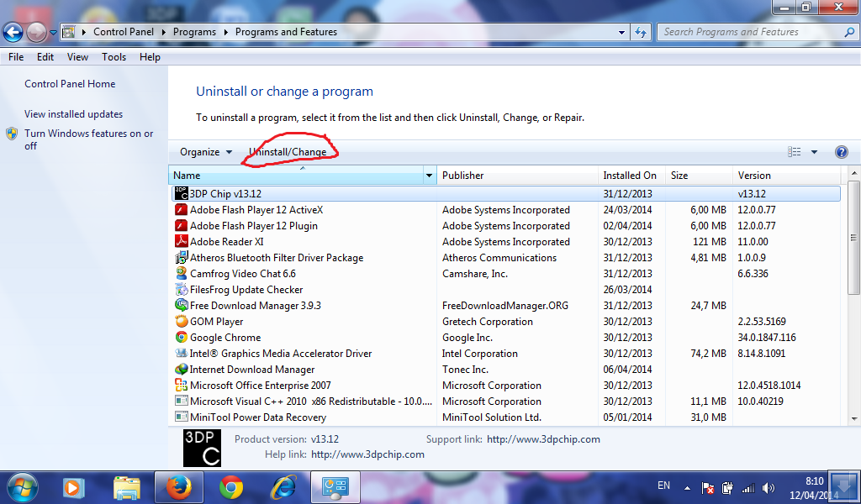Open recent pages dropdown beside Forward button
Viewport: 861px width, 504px height.
point(53,33)
